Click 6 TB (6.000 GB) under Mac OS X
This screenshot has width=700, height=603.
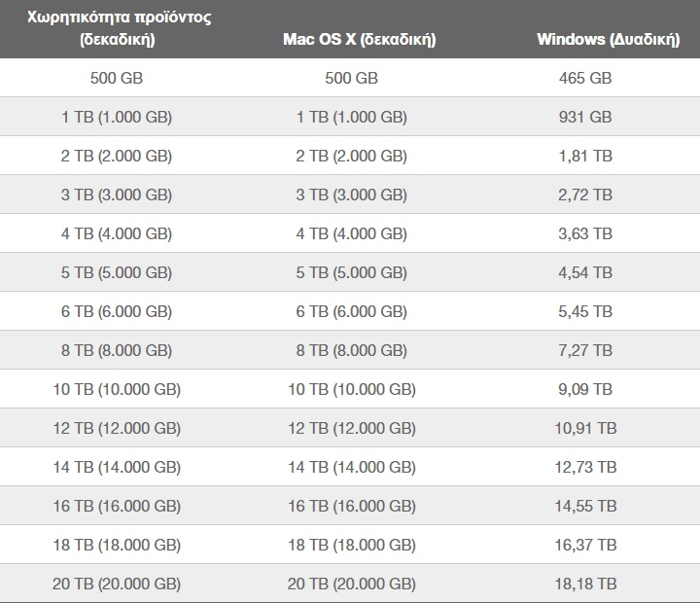coord(351,311)
